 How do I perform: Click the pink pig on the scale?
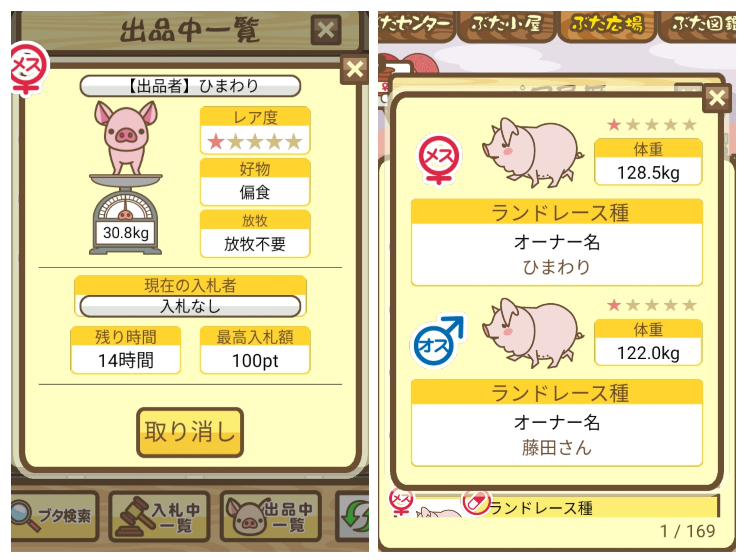[126, 138]
